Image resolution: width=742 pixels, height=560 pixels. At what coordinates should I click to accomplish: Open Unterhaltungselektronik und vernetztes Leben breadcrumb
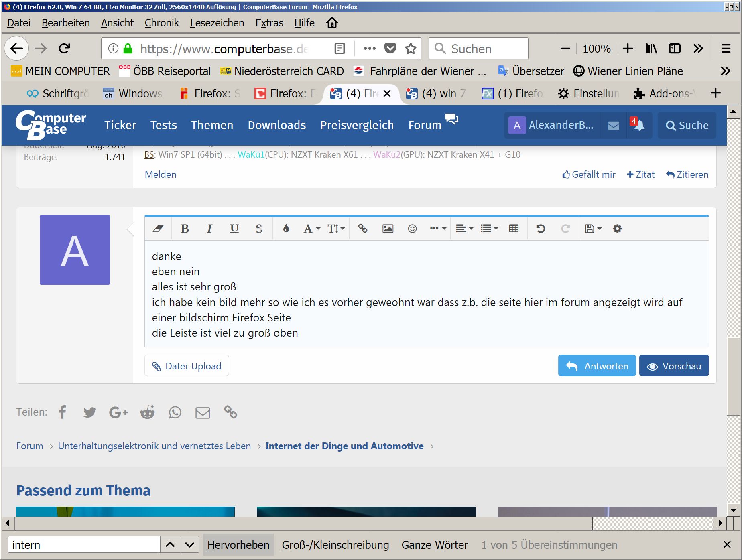coord(154,446)
